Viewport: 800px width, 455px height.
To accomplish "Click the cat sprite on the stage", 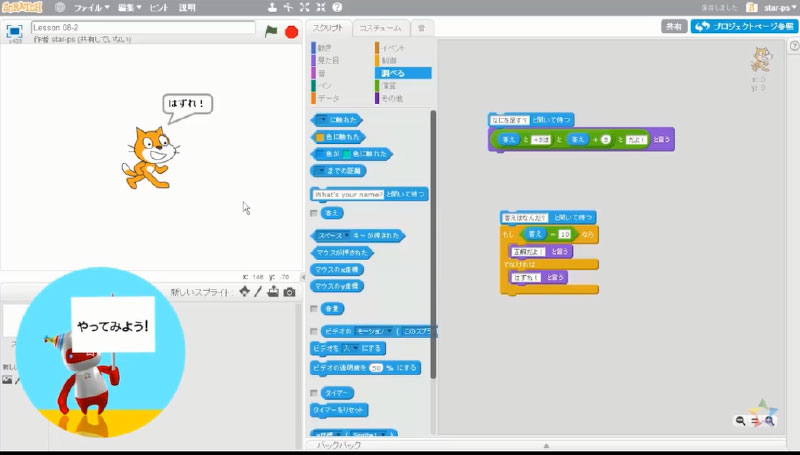I will pyautogui.click(x=149, y=158).
